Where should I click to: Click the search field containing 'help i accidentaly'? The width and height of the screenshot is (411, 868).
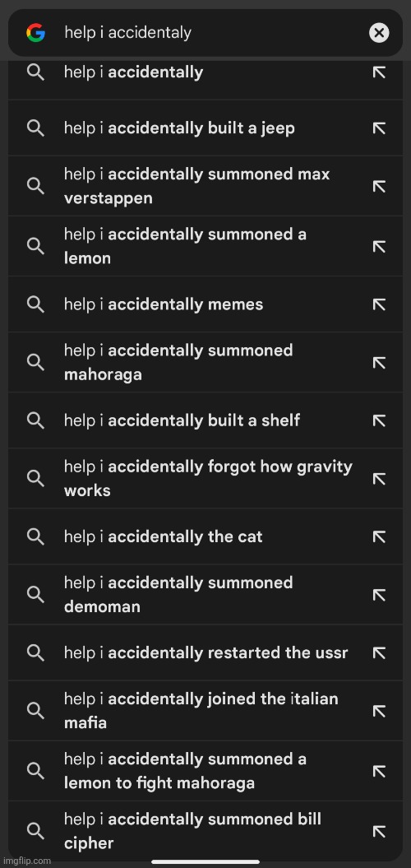205,33
